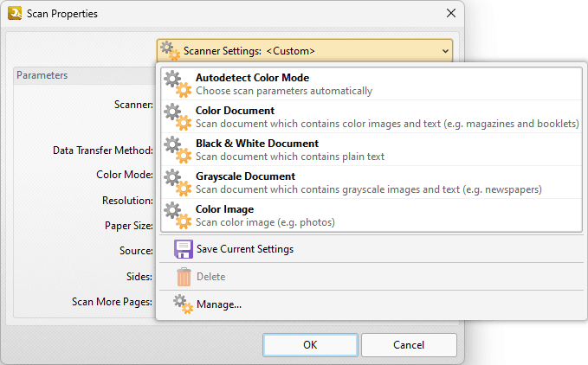Viewport: 588px width, 365px height.
Task: Click the Parameters group header
Action: click(x=42, y=75)
